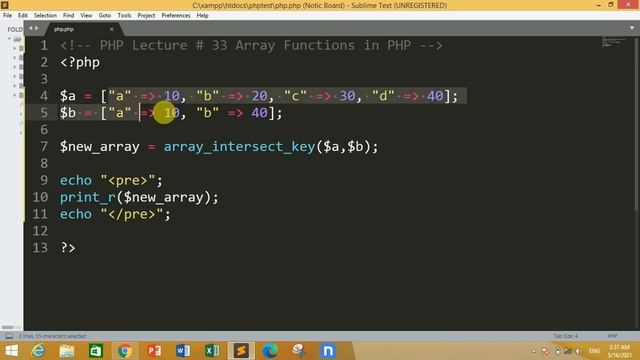This screenshot has width=640, height=360.
Task: Click the "</pre>" string on line 11
Action: coord(132,214)
